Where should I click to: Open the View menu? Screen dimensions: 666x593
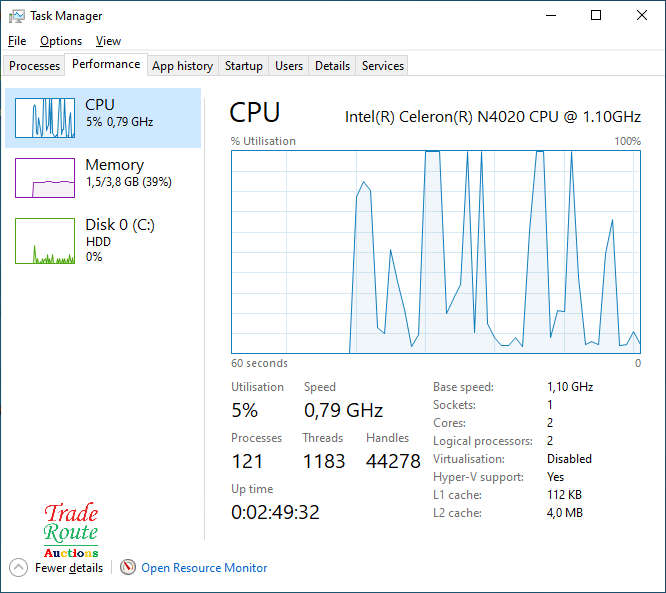(x=108, y=41)
